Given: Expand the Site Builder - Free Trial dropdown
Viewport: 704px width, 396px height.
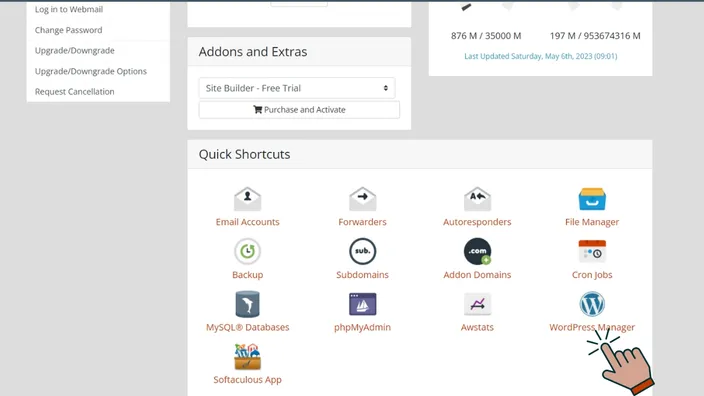Looking at the screenshot, I should coord(297,88).
